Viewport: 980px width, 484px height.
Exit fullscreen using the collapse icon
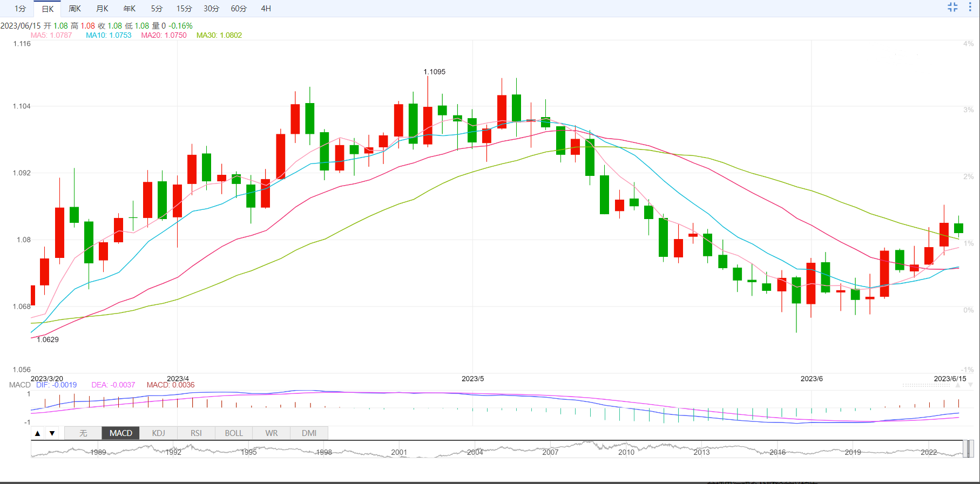click(x=952, y=7)
